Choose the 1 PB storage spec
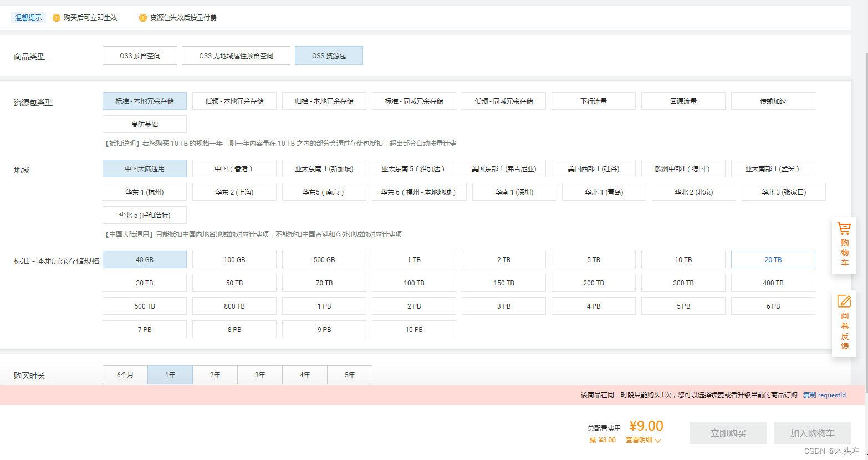Viewport: 868px width, 460px height. (324, 306)
